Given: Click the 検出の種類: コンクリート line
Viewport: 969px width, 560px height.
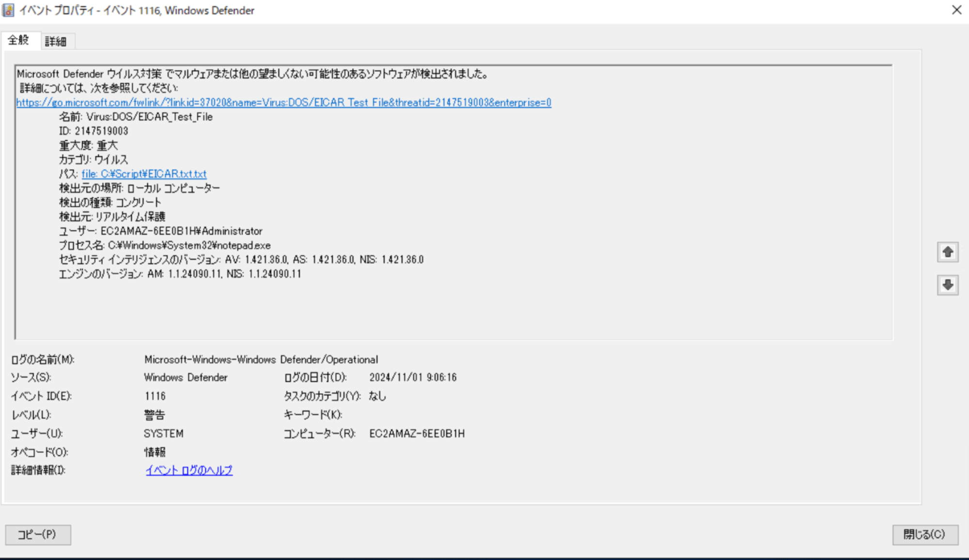Looking at the screenshot, I should [110, 202].
